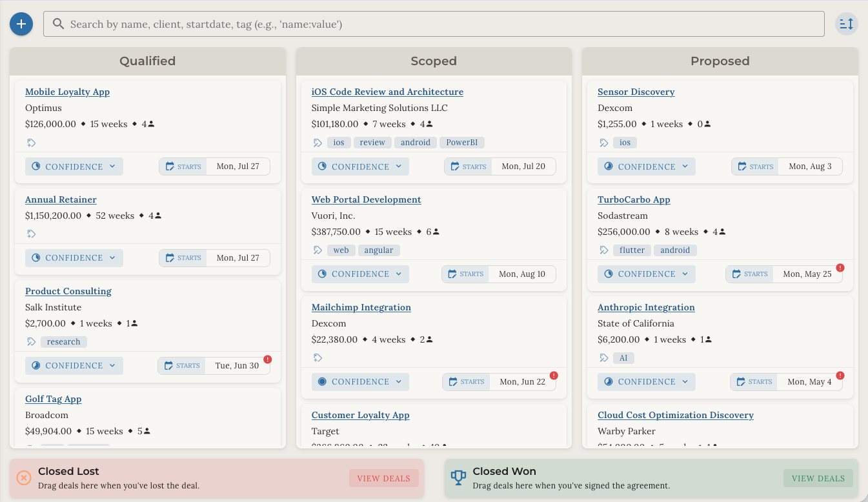Click the tag icon on Anthropic Integration card
The height and width of the screenshot is (502, 868).
point(604,357)
